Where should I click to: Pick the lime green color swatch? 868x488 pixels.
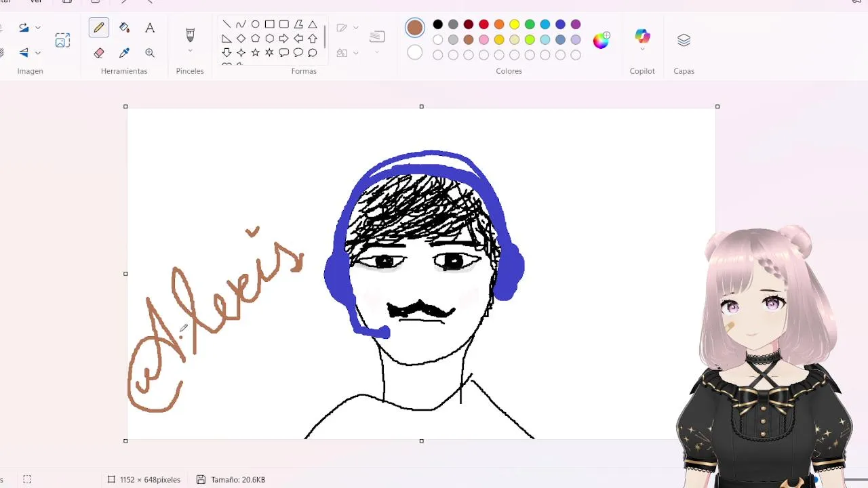point(530,40)
